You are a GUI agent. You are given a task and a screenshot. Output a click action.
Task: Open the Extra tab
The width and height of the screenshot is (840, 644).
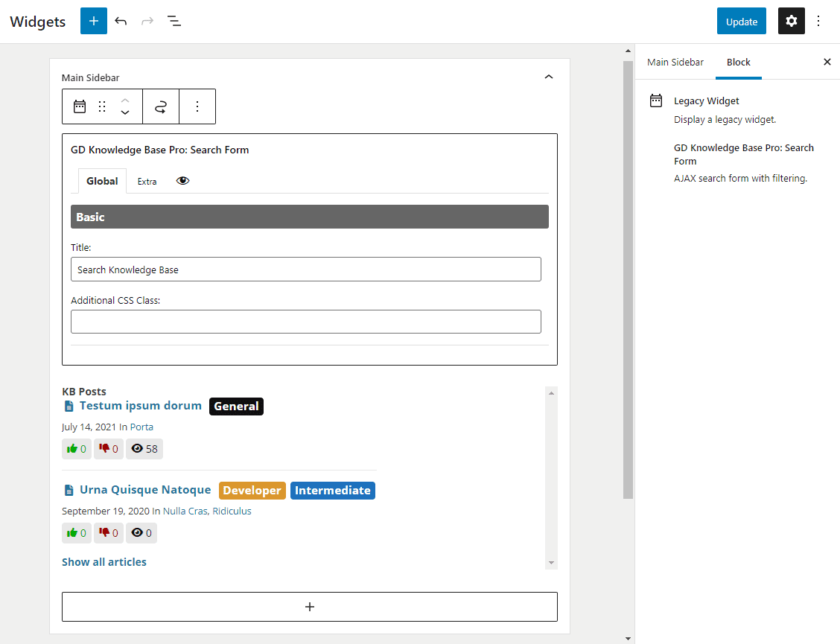coord(147,181)
